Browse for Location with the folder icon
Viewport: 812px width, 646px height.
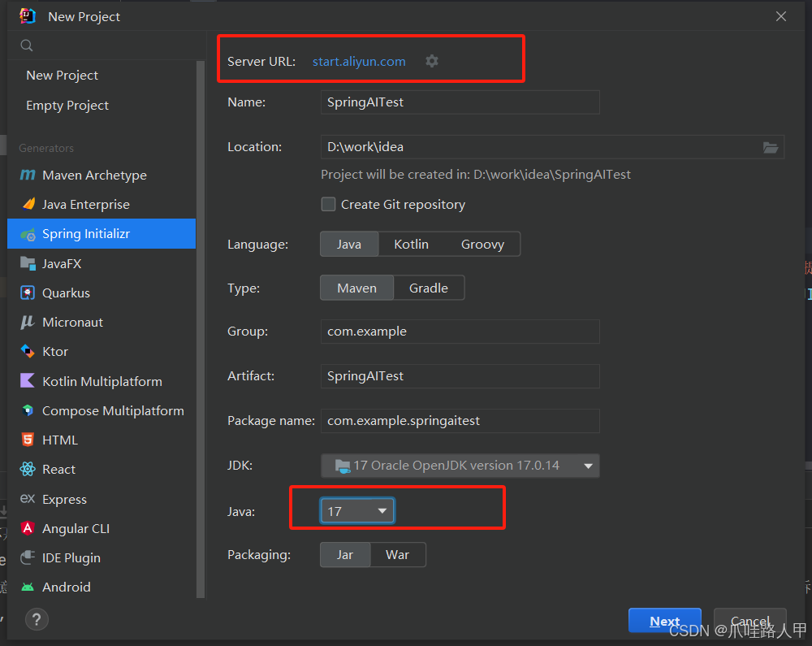(771, 148)
